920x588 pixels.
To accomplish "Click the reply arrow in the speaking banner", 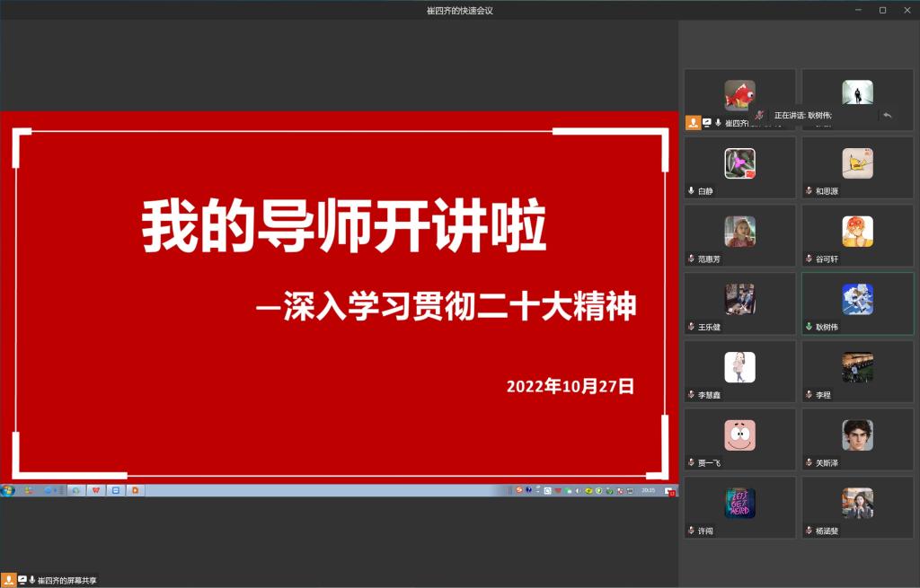I will 887,115.
